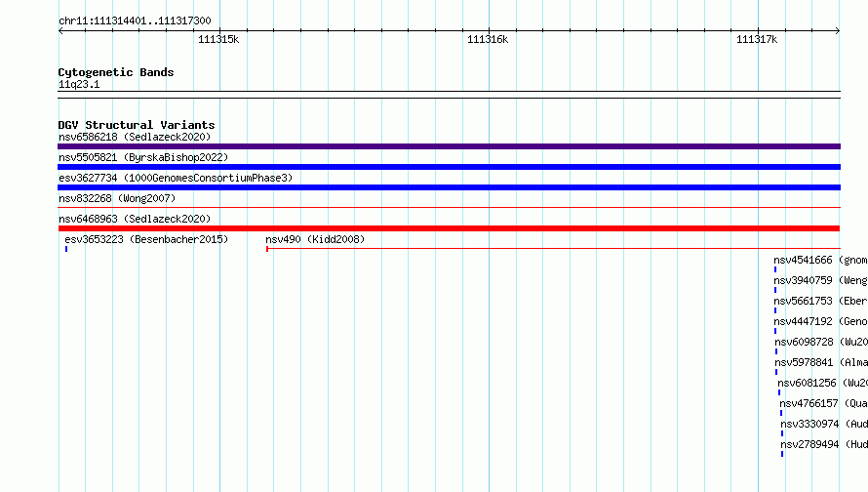The image size is (868, 492).
Task: Click the blue marker under nsv4541666
Action: click(775, 269)
